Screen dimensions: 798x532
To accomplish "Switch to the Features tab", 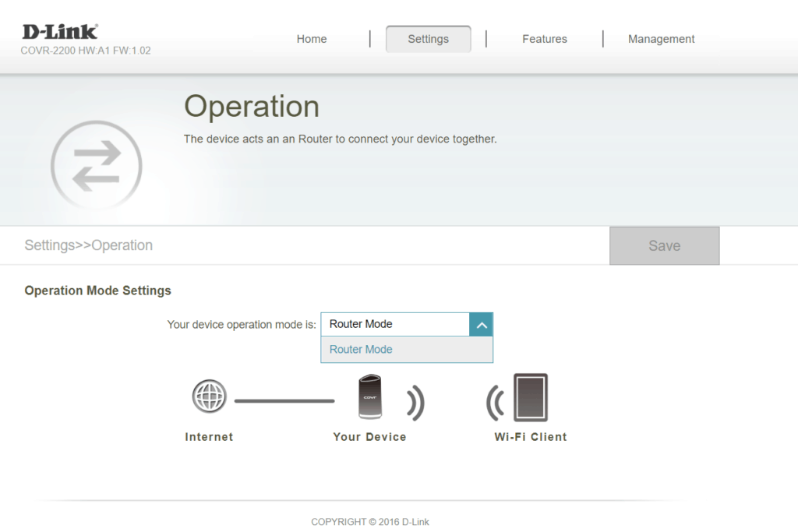I will [545, 39].
